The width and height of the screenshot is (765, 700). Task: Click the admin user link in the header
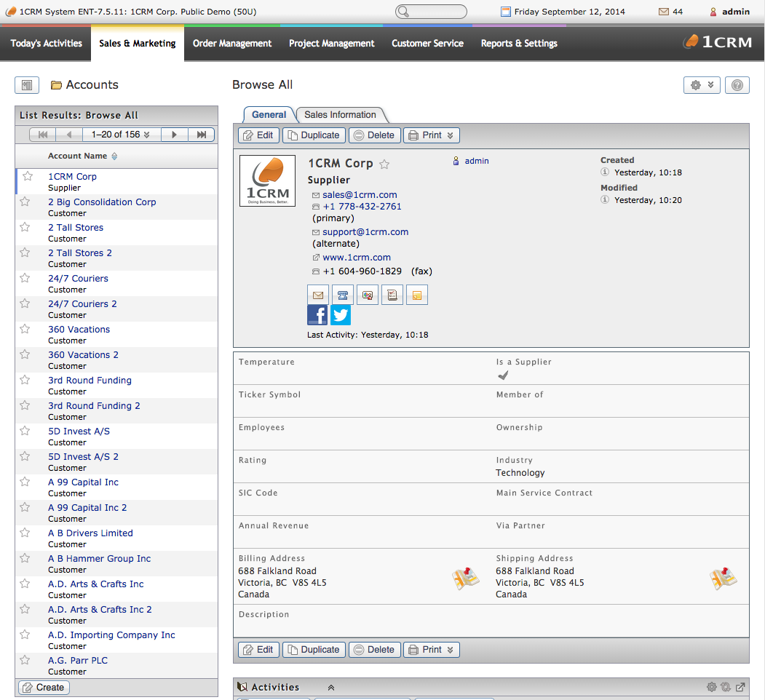735,12
